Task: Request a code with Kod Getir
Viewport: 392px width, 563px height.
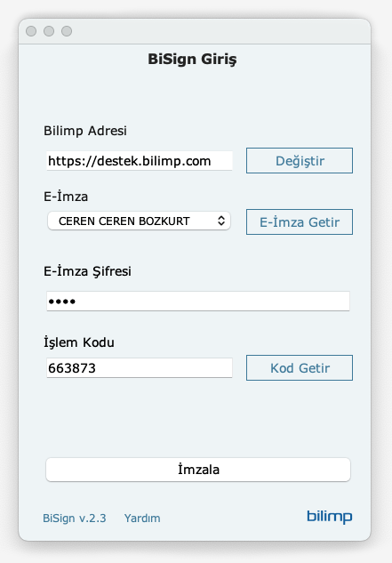Action: tap(300, 367)
